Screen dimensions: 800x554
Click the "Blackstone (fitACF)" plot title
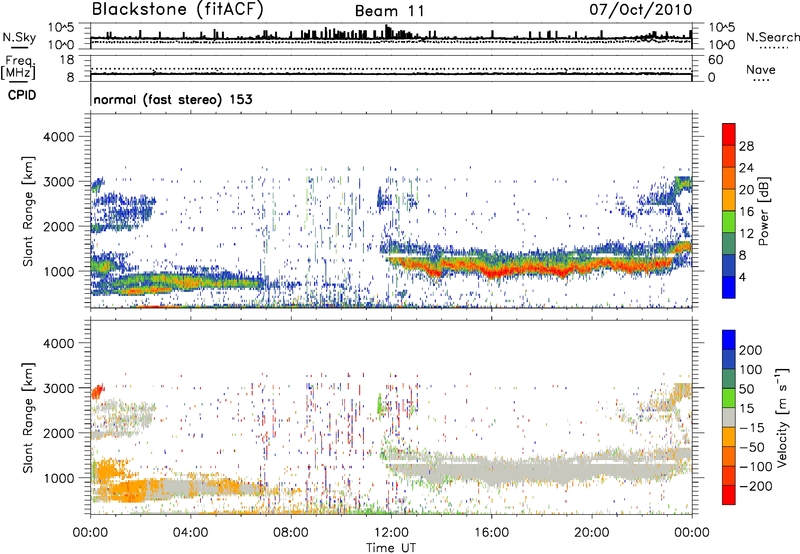click(x=177, y=10)
